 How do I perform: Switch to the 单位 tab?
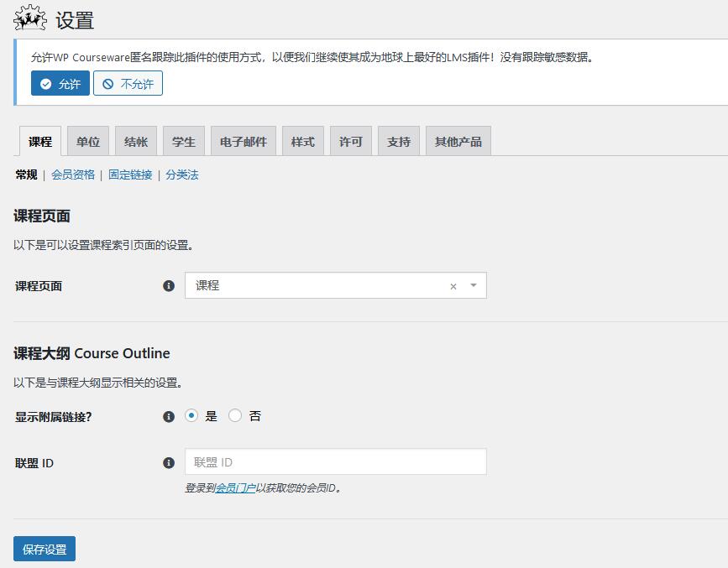coord(88,142)
